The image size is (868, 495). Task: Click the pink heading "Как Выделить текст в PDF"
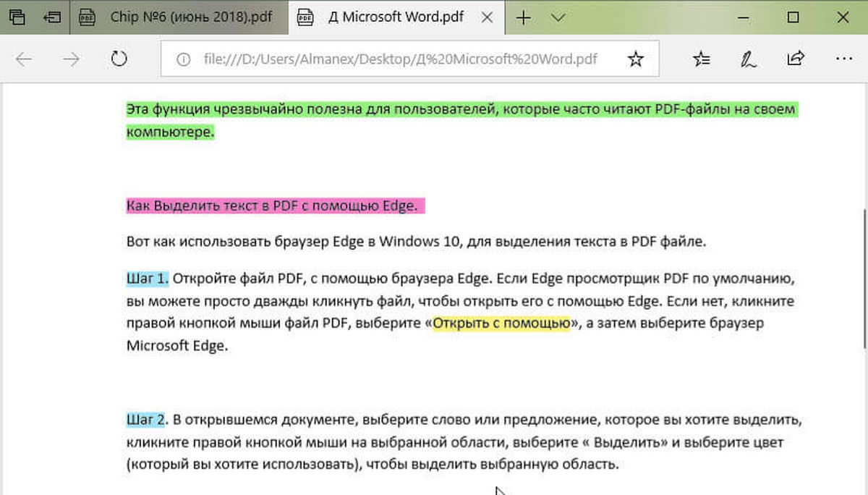pyautogui.click(x=276, y=206)
